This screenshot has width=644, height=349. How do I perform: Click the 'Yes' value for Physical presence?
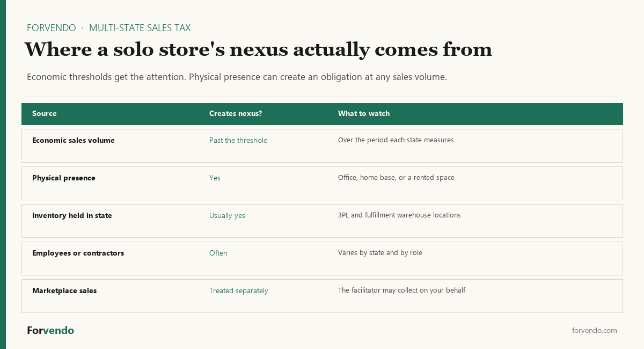215,178
